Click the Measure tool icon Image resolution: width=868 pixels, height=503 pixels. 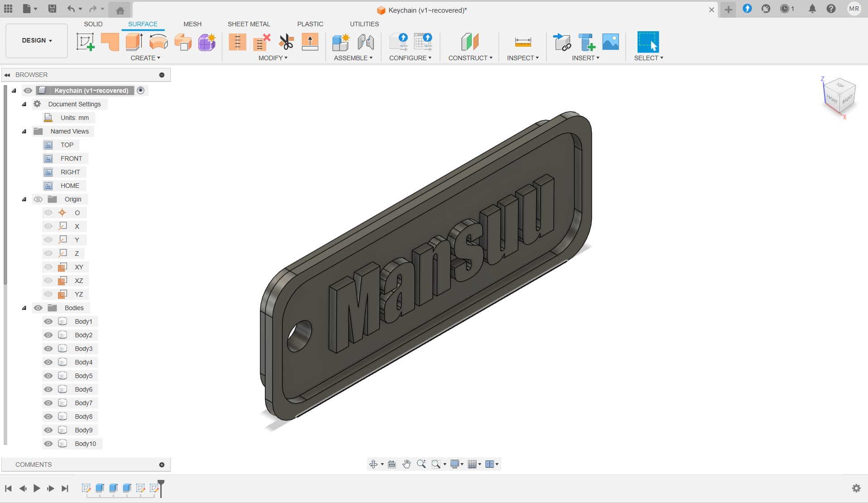(523, 42)
